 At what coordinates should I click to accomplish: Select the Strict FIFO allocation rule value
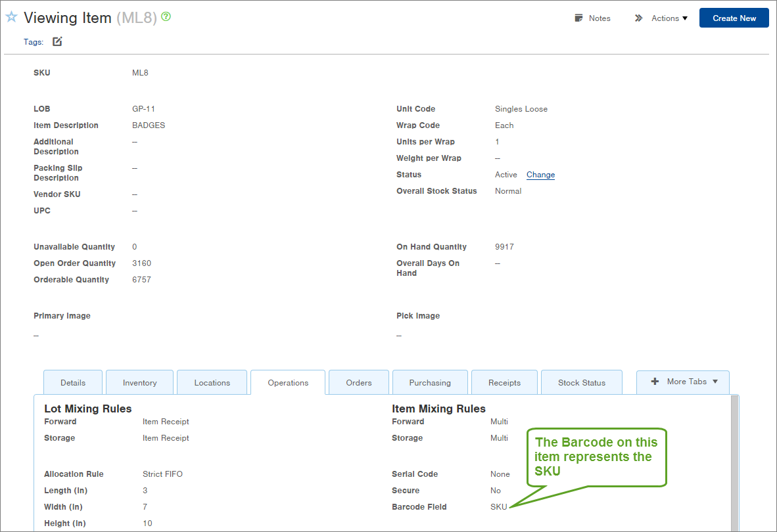pyautogui.click(x=162, y=474)
